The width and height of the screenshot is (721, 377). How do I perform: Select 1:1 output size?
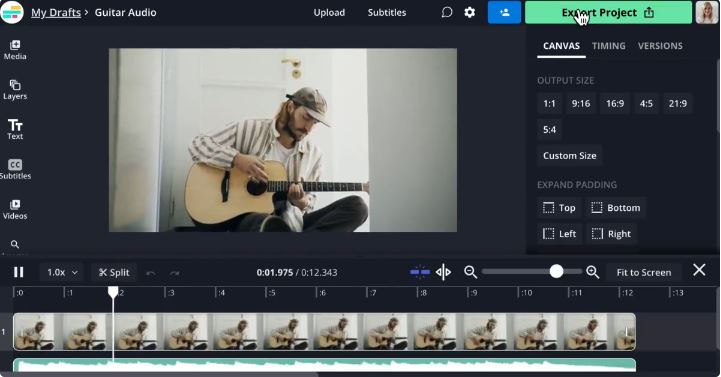[x=549, y=103]
